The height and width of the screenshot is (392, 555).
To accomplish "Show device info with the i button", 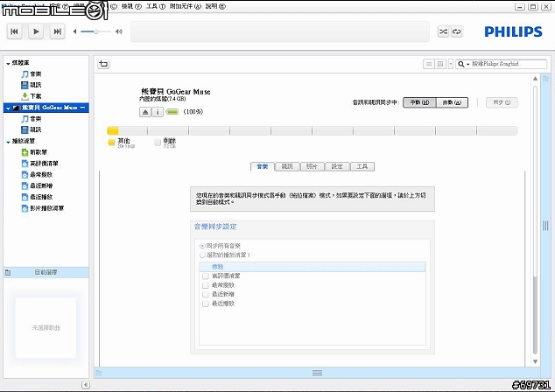I will (158, 112).
